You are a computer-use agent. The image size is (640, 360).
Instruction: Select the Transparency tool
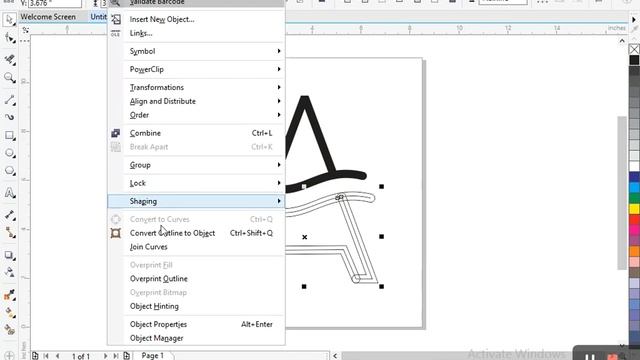coord(9,273)
